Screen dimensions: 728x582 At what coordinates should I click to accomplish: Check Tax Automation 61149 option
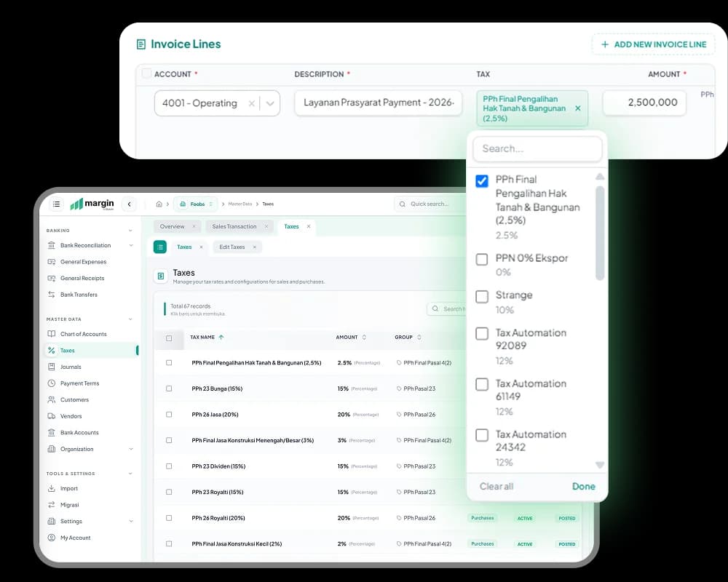[x=482, y=384]
